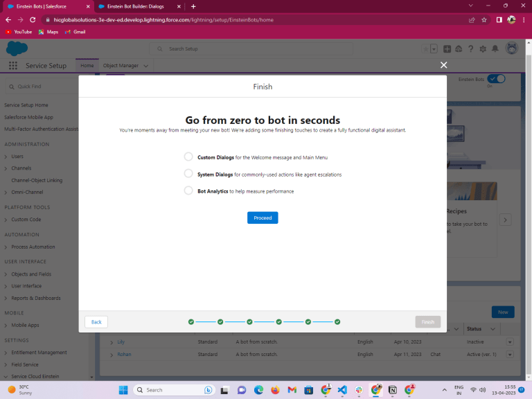Open the global actions plus icon

click(x=447, y=49)
